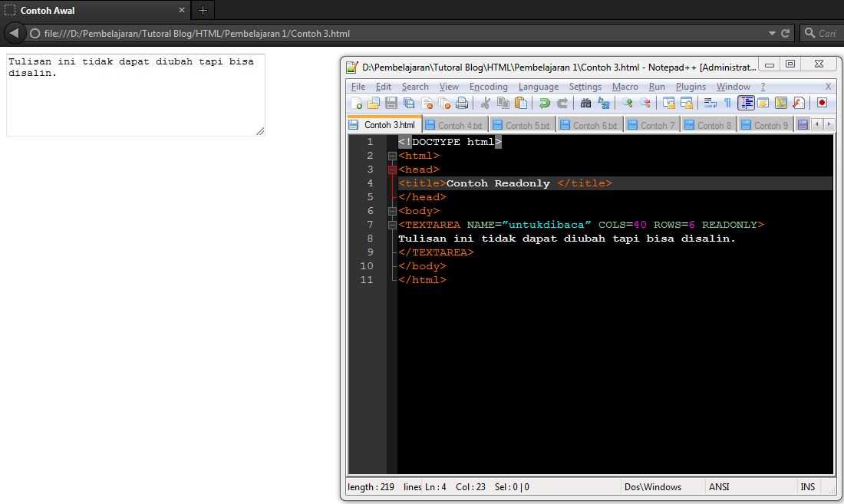Save the current file via floppy icon

tap(391, 104)
